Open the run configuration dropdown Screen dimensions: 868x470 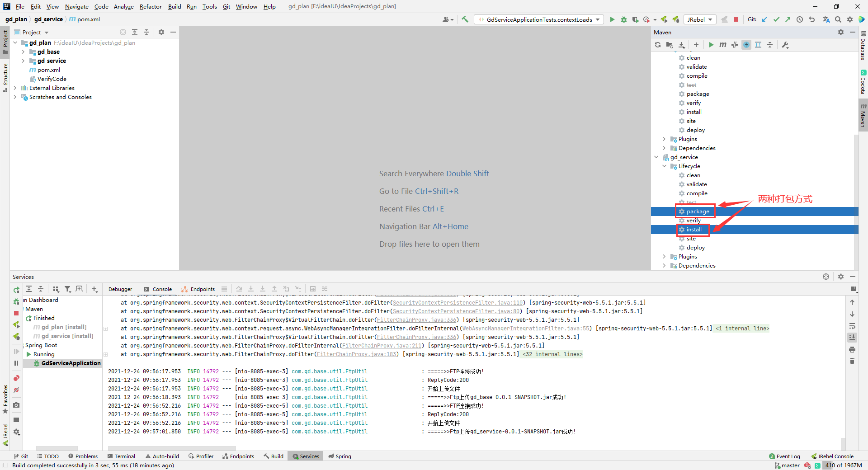[539, 19]
